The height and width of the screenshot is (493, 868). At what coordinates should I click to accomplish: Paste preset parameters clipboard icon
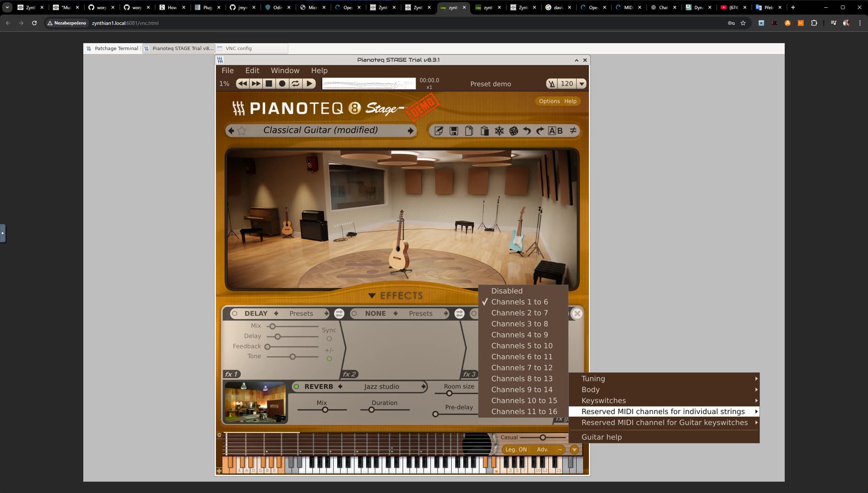(x=485, y=131)
